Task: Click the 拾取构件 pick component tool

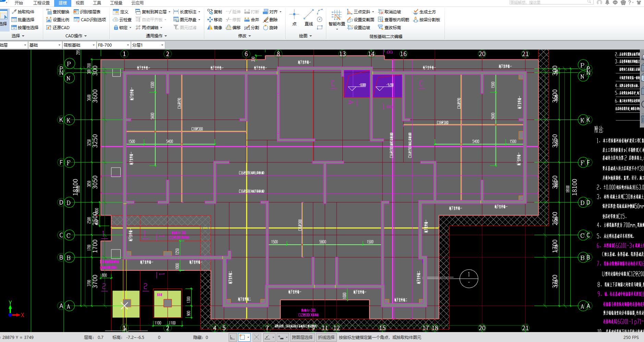Action: click(23, 12)
